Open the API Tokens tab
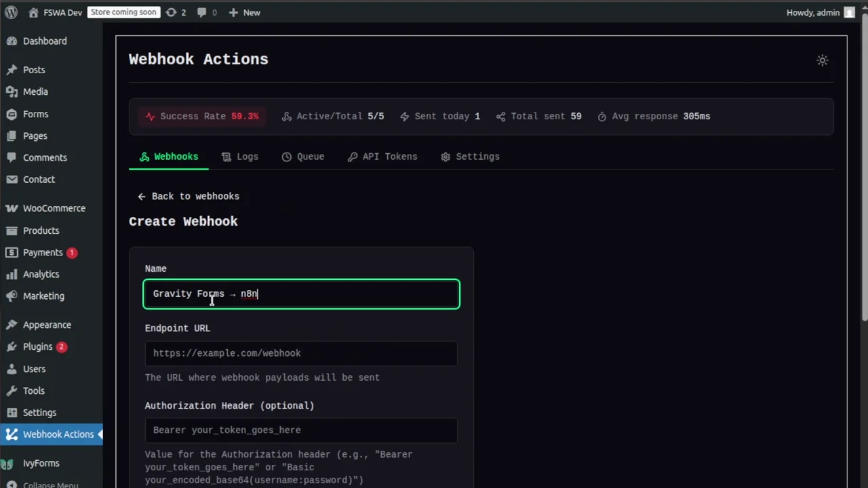Screen dimensions: 868x488 pos(382,157)
